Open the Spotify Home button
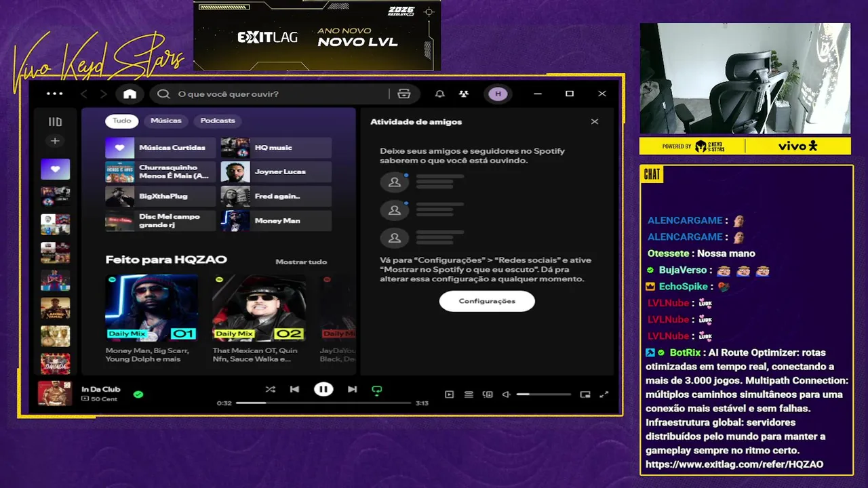Viewport: 868px width, 488px height. coord(130,94)
